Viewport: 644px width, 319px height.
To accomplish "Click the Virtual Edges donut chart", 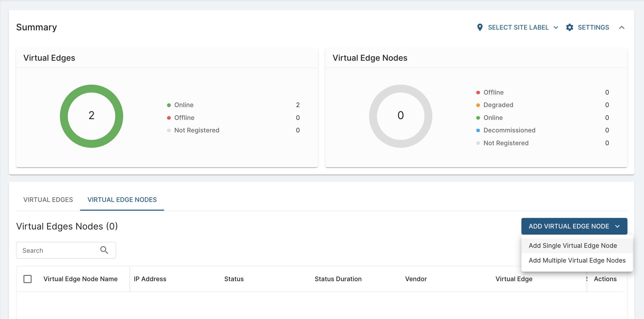I will tap(91, 116).
